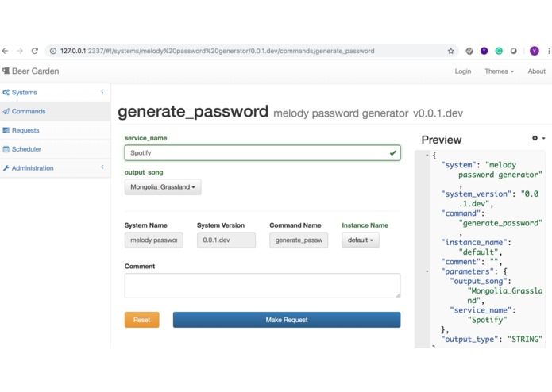Click the Beer Garden logo icon

(6, 71)
